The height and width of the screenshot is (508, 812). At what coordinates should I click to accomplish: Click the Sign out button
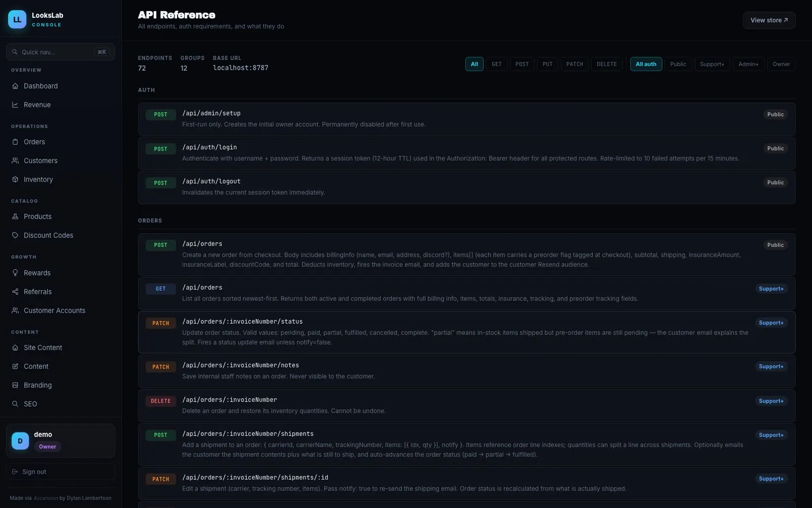(60, 471)
